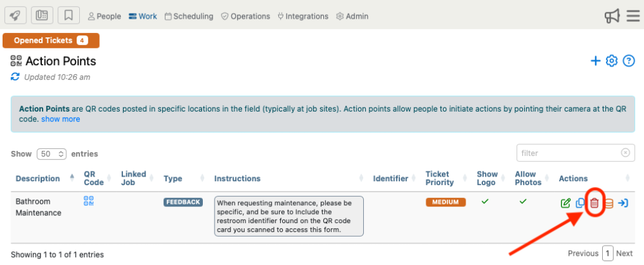The image size is (644, 265).
Task: Open the hamburger menu
Action: 633,16
